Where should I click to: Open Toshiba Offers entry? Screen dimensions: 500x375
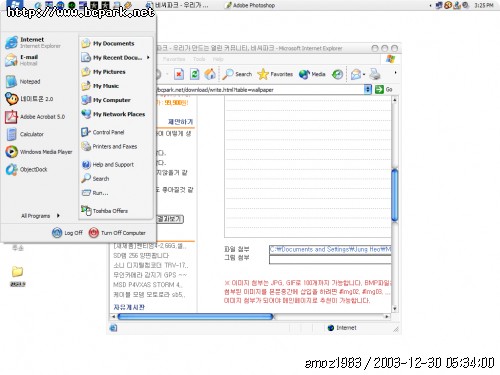tap(104, 211)
